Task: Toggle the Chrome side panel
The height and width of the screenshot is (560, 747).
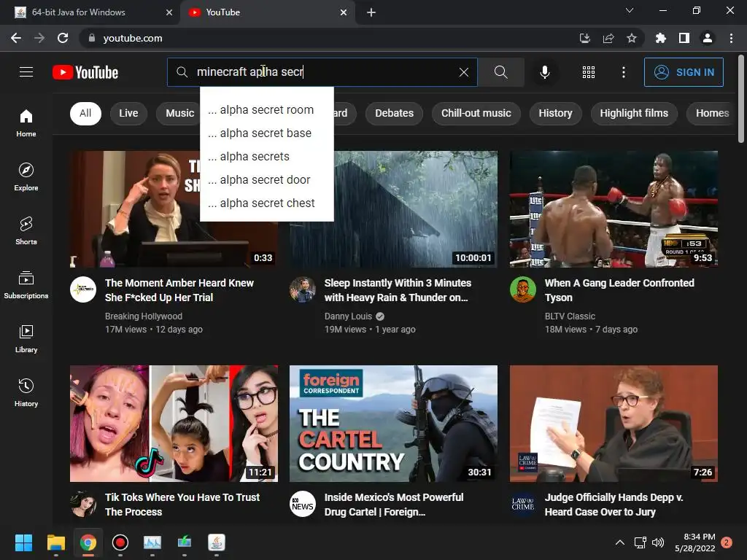Action: [x=684, y=38]
